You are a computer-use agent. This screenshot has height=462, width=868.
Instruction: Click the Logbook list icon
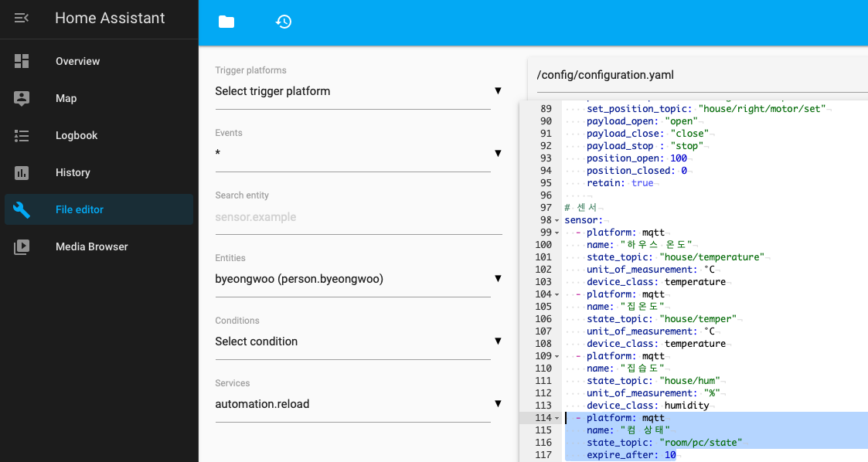point(22,135)
